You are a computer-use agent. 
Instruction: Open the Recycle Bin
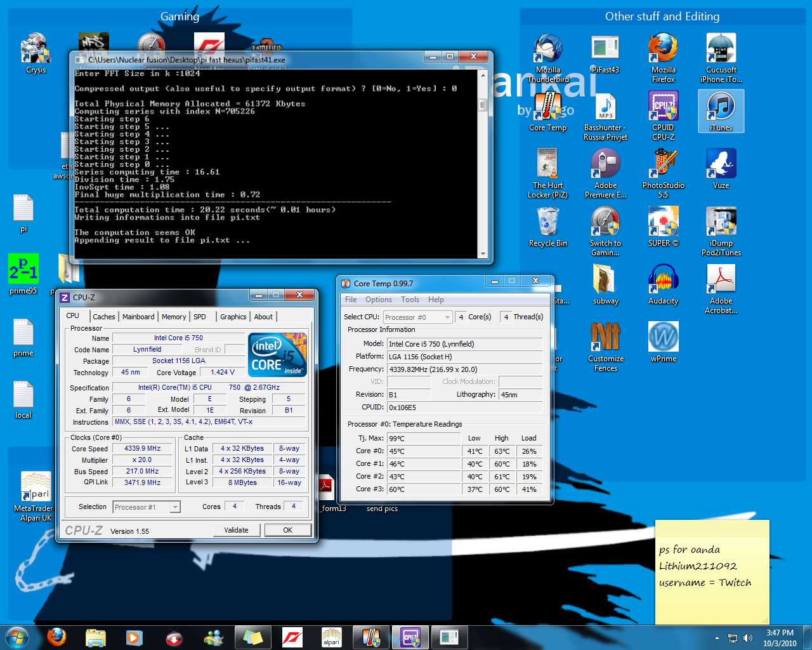coord(548,227)
